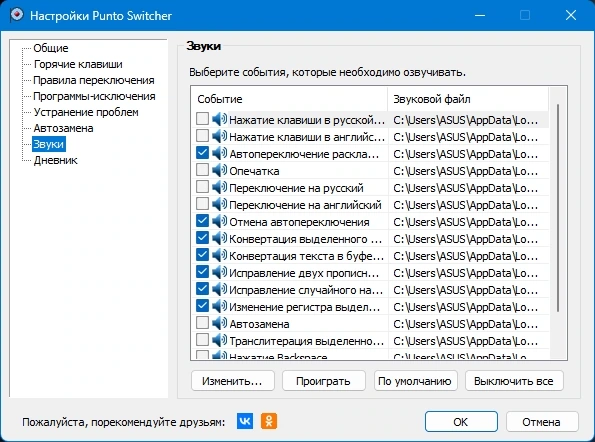The image size is (595, 442).
Task: Click the Изменить... button
Action: [x=233, y=381]
